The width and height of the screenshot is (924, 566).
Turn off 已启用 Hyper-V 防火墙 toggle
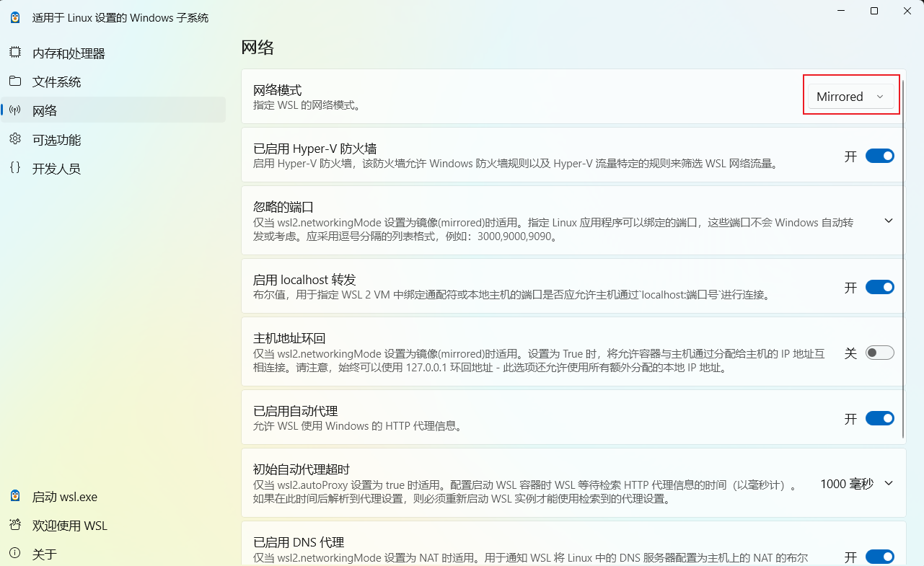tap(880, 156)
